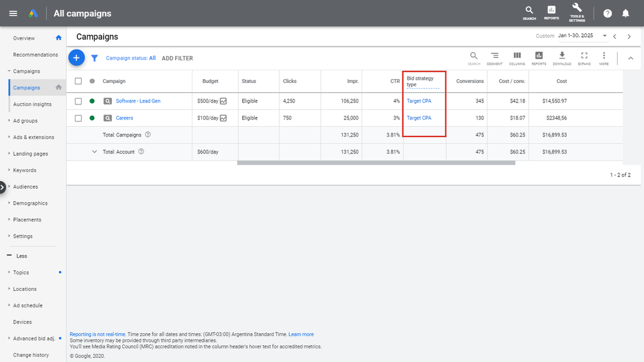Viewport: 644px width, 362px height.
Task: Toggle the select-all campaigns header checkbox
Action: coord(78,81)
